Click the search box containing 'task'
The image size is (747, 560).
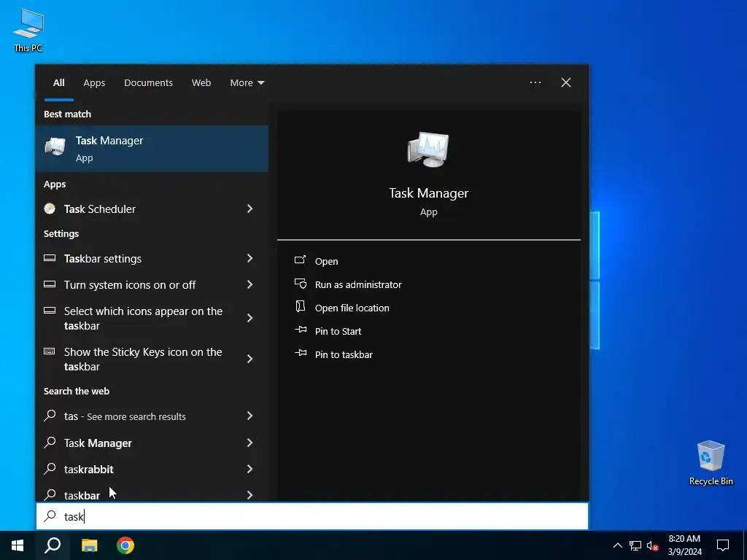point(312,516)
